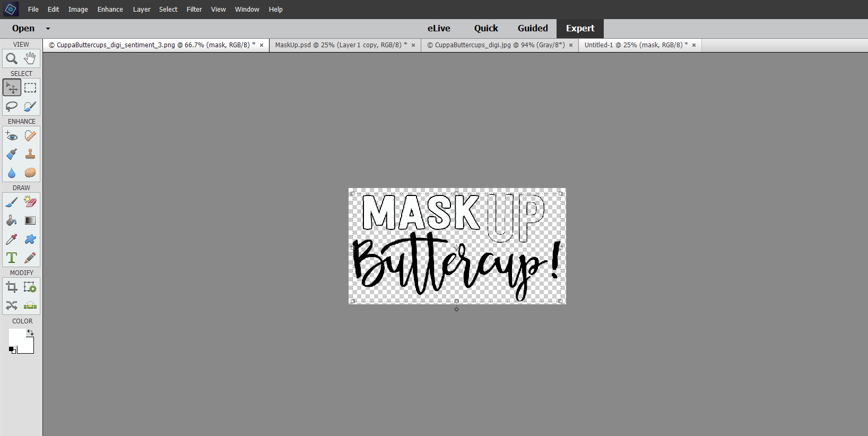
Task: Select the Smart Brush tool
Action: click(x=12, y=154)
